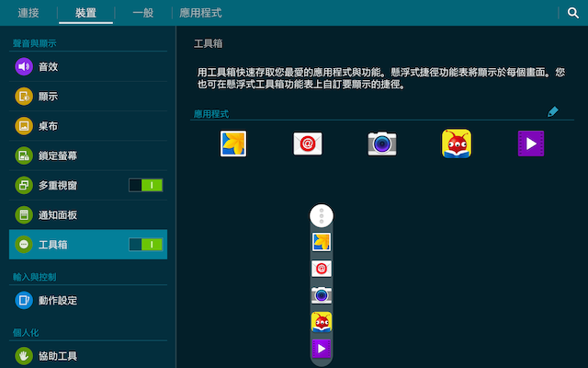
Task: Toggle the 多重視窗 switch off
Action: tap(145, 185)
